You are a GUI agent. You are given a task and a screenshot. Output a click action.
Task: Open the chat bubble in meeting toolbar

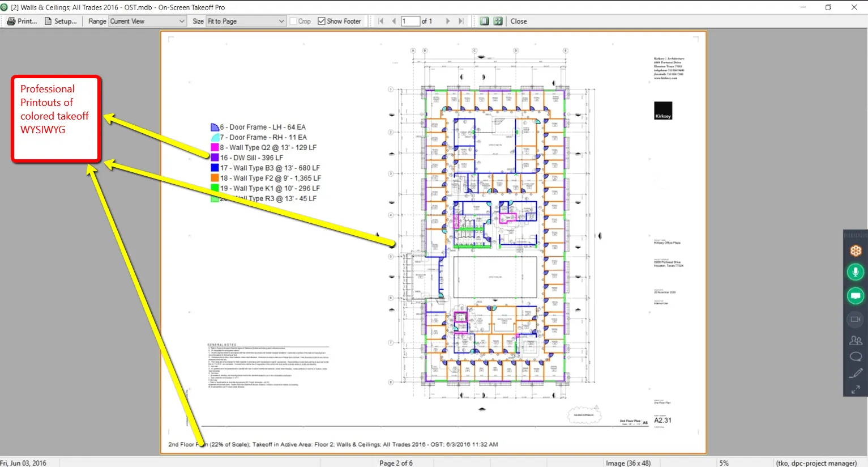coord(856,356)
